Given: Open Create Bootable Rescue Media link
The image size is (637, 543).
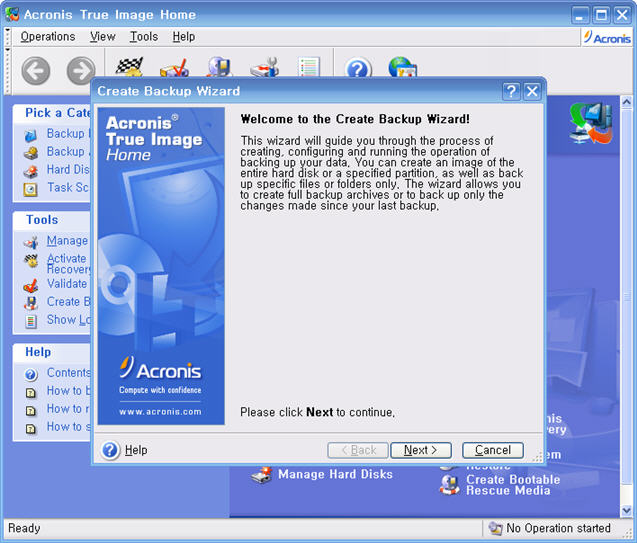Looking at the screenshot, I should tap(513, 485).
